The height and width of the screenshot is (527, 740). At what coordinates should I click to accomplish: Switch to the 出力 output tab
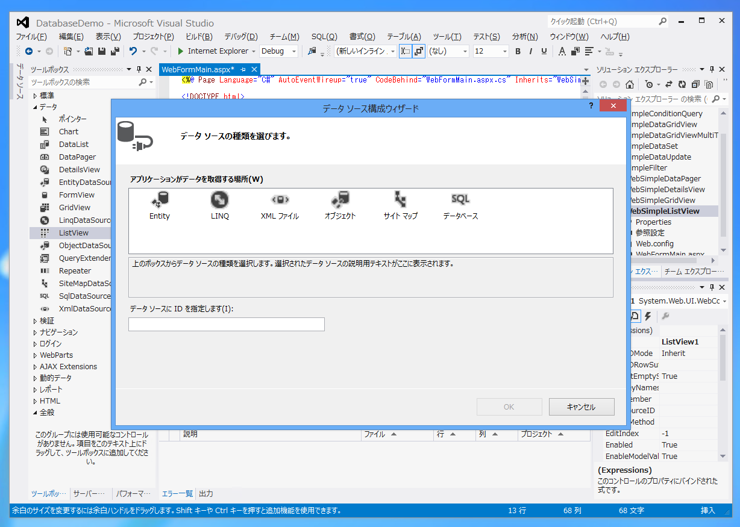pos(206,494)
